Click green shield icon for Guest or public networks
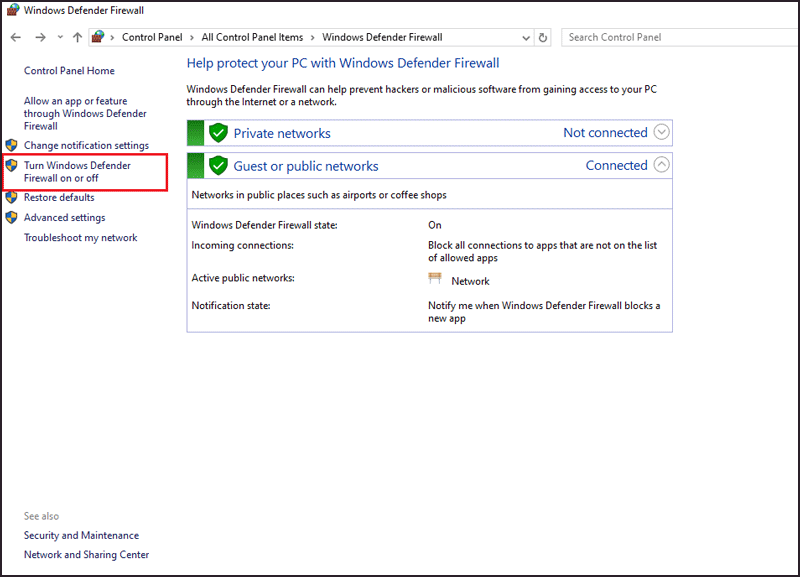 tap(218, 166)
